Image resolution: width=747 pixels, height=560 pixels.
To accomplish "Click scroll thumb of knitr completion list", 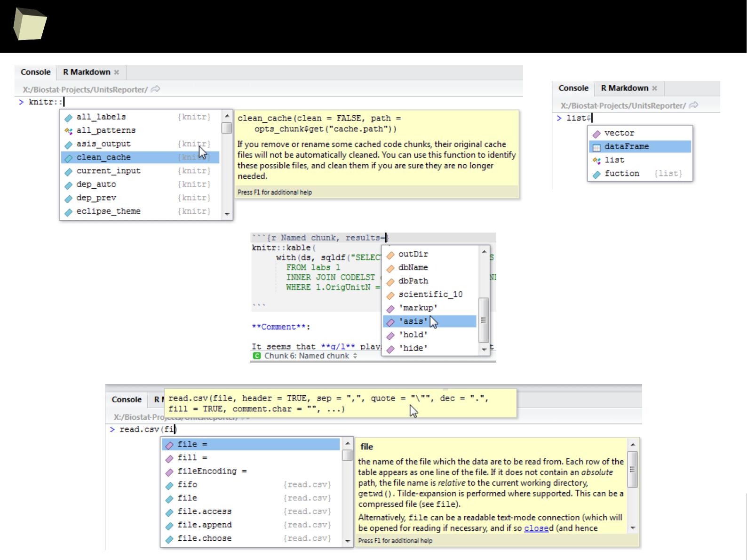I will click(x=227, y=128).
